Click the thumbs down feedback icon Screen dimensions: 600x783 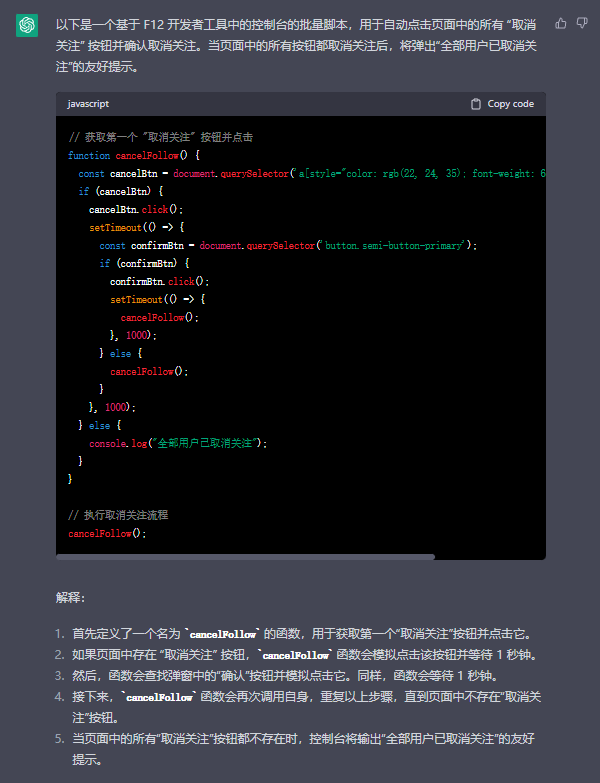[582, 23]
